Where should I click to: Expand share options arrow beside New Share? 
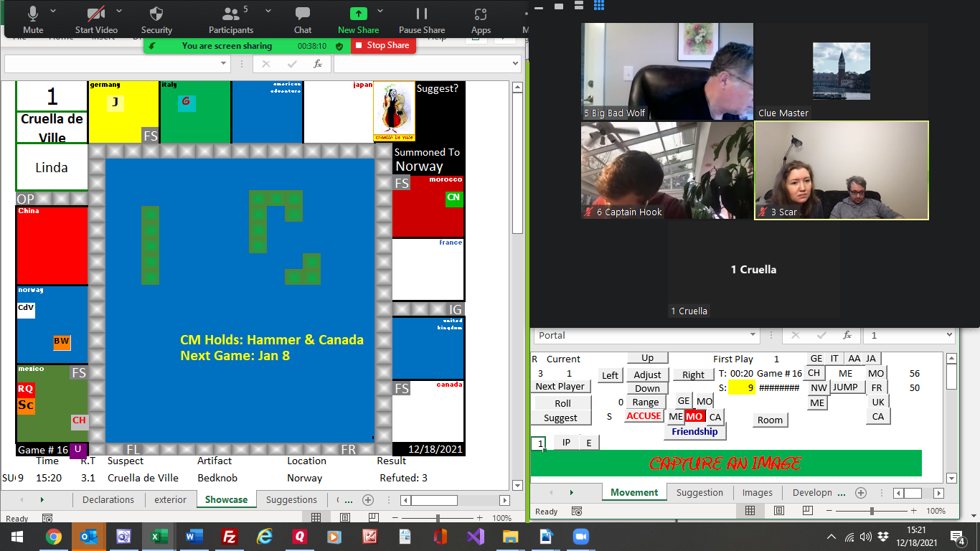[380, 11]
